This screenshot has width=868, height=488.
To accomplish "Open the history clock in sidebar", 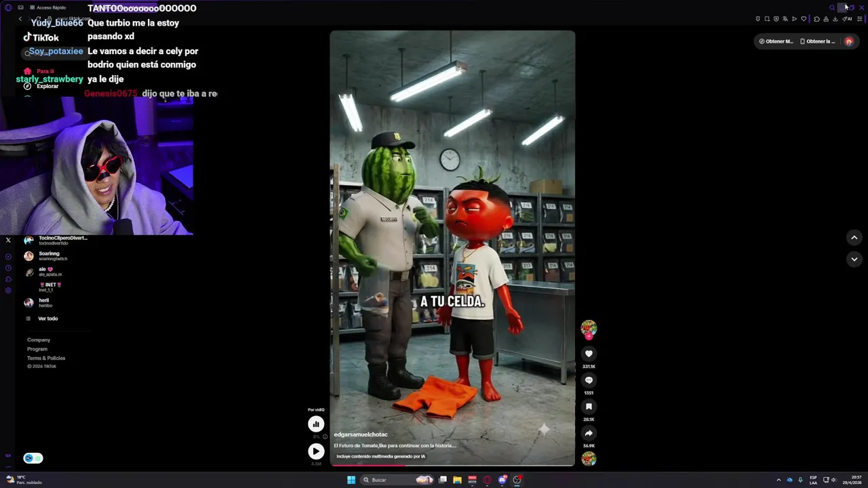I will click(8, 268).
